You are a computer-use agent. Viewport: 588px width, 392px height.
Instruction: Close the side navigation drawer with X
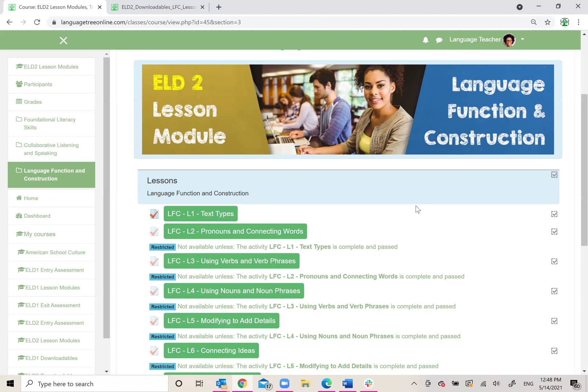[x=64, y=40]
